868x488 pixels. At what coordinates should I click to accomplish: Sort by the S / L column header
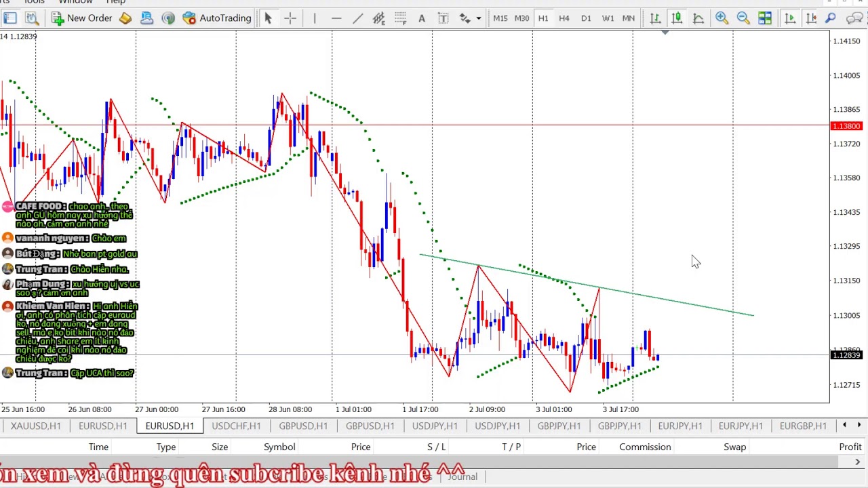[437, 447]
